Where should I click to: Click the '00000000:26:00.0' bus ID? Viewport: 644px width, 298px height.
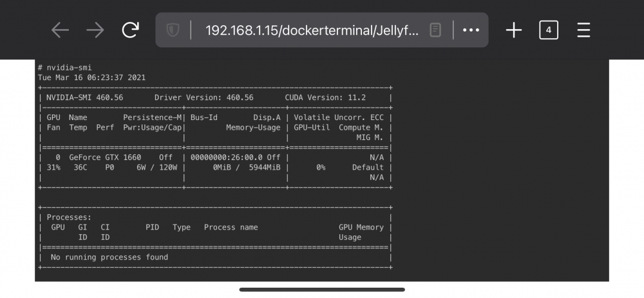[226, 157]
